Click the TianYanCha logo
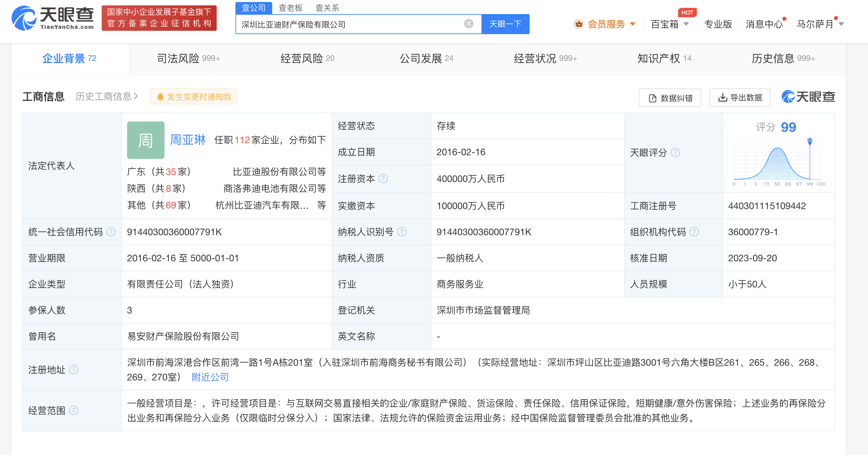Image resolution: width=868 pixels, height=455 pixels. pos(52,18)
